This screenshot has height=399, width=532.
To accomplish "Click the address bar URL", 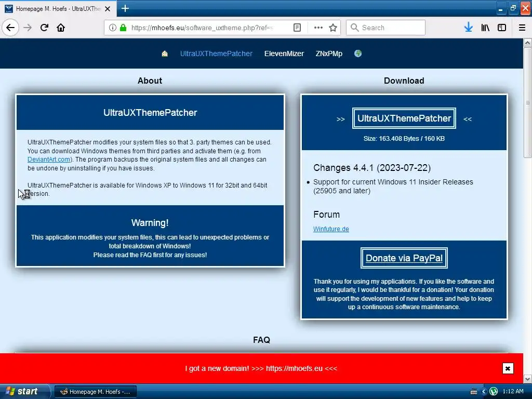I will click(202, 28).
